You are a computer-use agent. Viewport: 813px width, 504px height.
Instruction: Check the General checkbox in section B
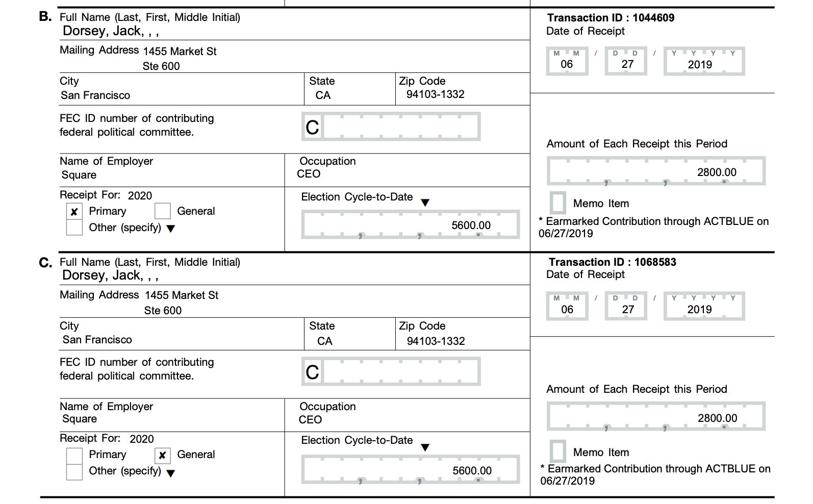point(162,211)
